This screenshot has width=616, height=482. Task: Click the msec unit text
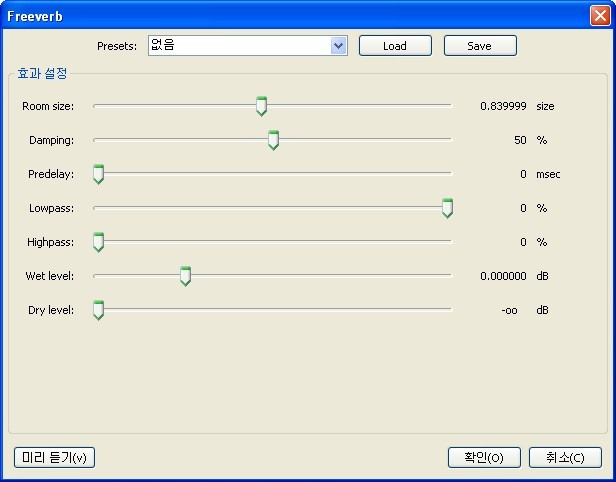[548, 174]
